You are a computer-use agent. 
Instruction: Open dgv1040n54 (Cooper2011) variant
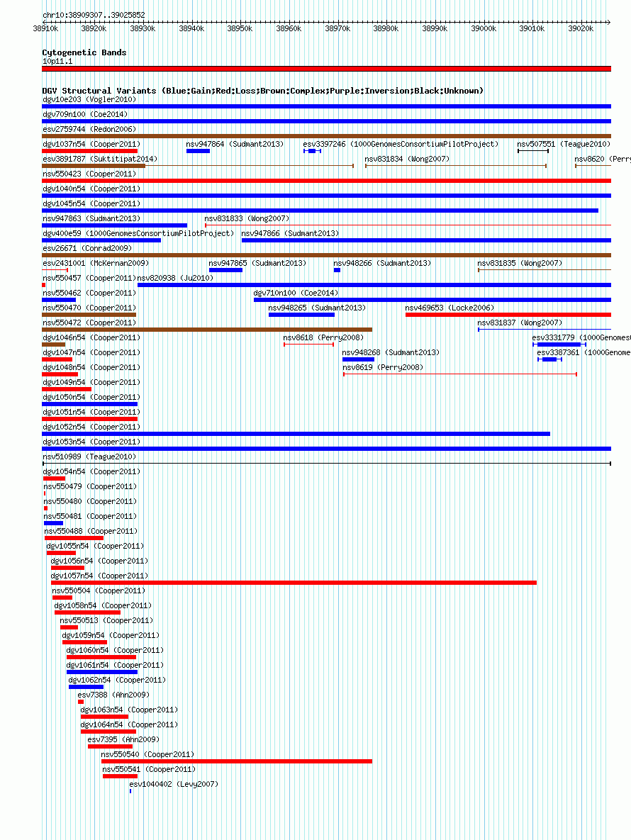pos(91,189)
